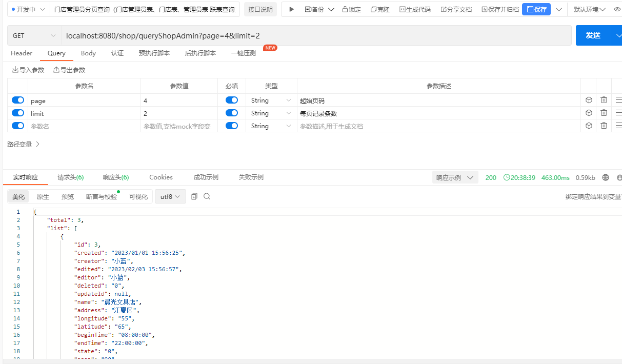The width and height of the screenshot is (622, 364).
Task: Toggle 必填 required switch for limit
Action: (x=232, y=113)
